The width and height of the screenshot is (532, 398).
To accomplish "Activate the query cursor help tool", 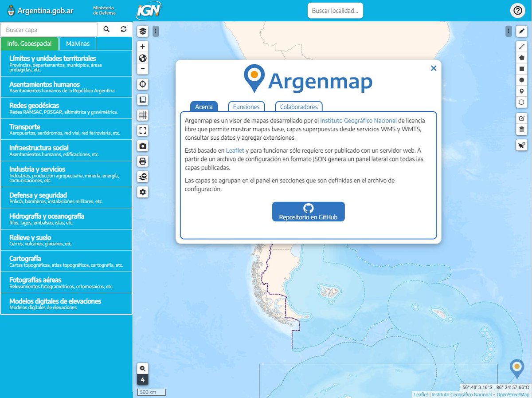I will pos(522,145).
